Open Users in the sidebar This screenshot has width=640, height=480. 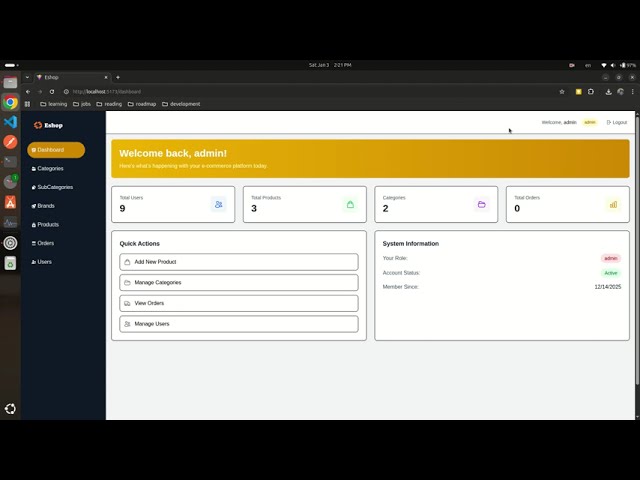point(42,262)
